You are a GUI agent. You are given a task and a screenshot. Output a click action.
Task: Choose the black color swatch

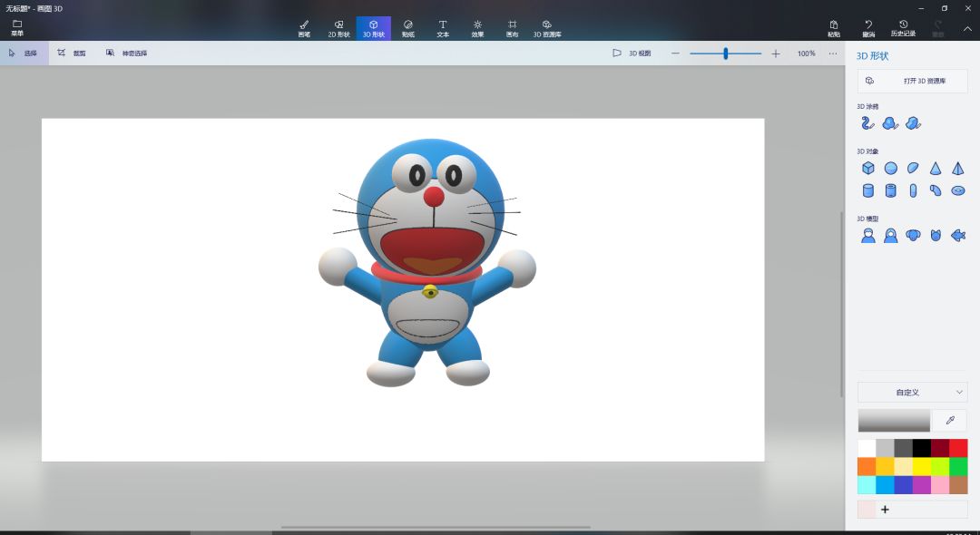click(921, 448)
